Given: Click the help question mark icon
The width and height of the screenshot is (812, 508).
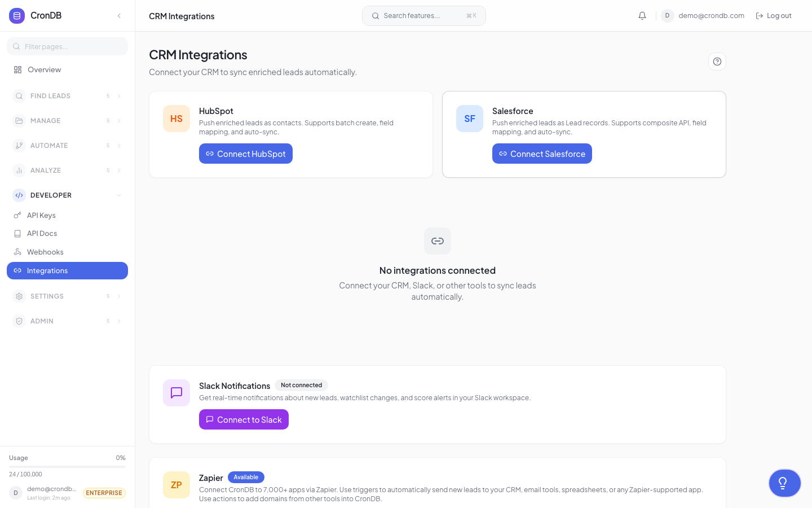Looking at the screenshot, I should point(717,62).
